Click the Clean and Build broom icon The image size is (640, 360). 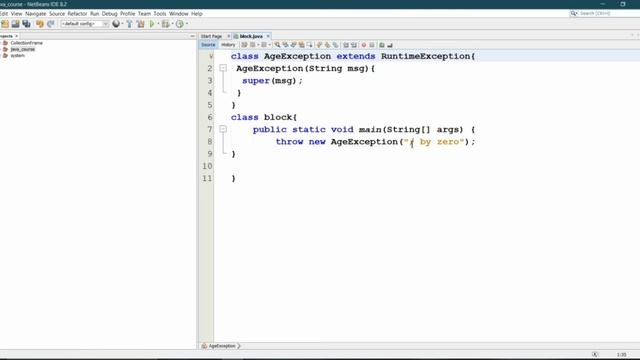[x=140, y=24]
